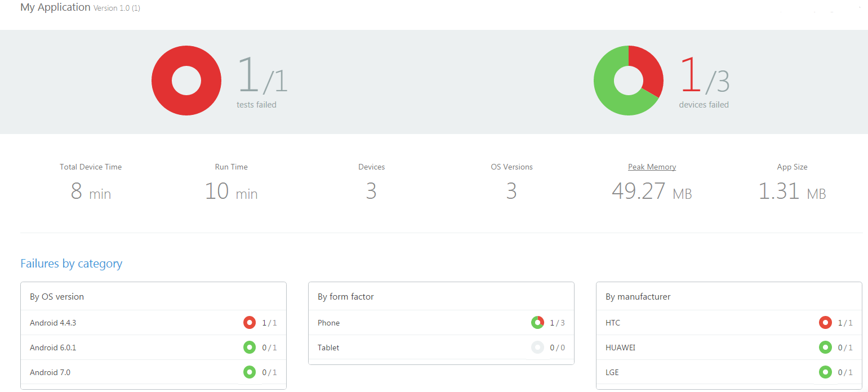
Task: Click the Total Device Time label
Action: point(91,167)
